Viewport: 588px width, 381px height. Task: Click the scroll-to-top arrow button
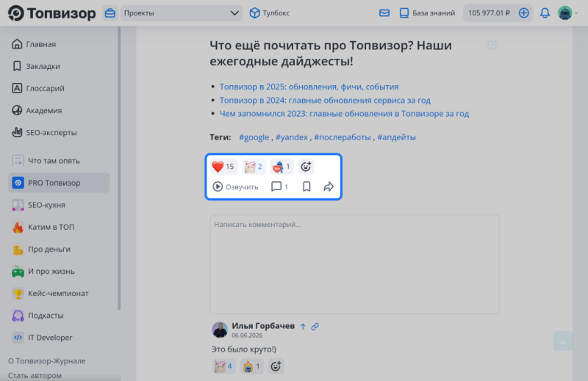pyautogui.click(x=563, y=341)
